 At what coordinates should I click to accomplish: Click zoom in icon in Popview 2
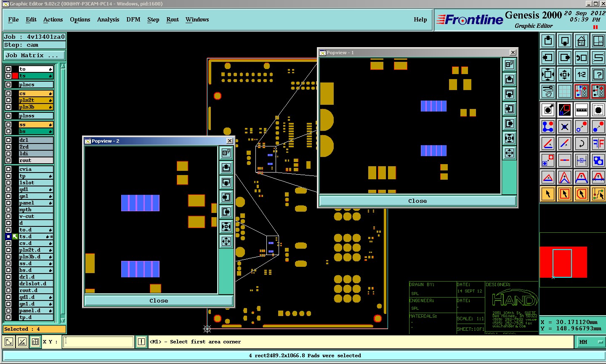pos(226,226)
